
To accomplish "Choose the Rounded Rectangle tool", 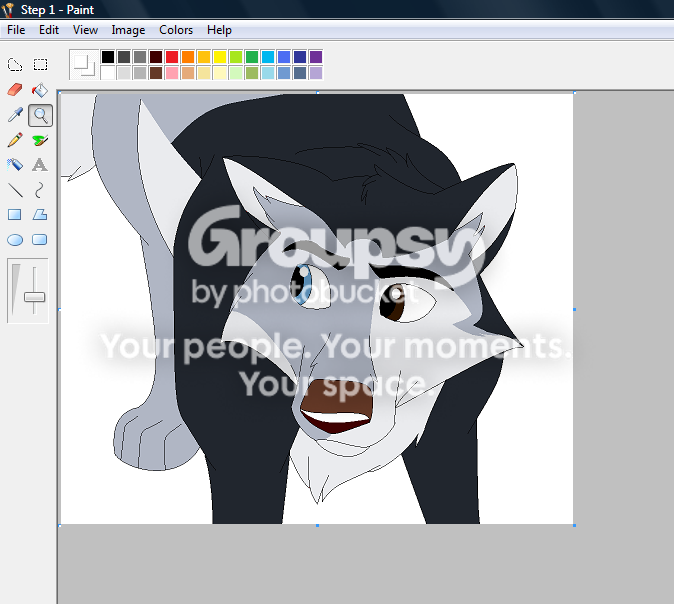I will (40, 239).
